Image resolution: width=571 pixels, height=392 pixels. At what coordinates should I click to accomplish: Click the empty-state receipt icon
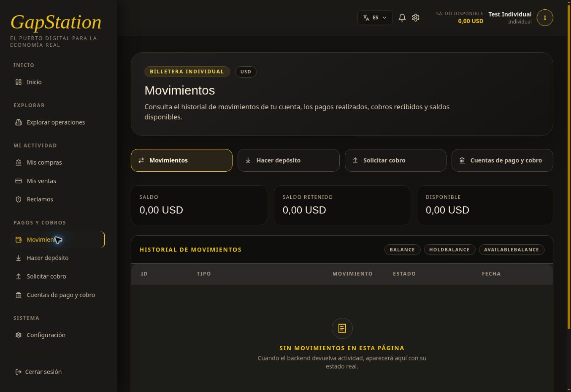click(x=342, y=328)
